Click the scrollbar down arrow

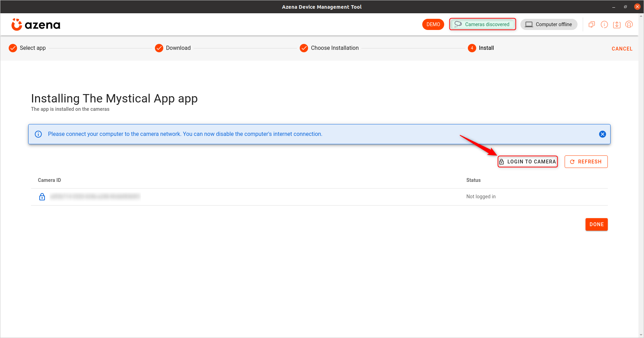tap(641, 335)
